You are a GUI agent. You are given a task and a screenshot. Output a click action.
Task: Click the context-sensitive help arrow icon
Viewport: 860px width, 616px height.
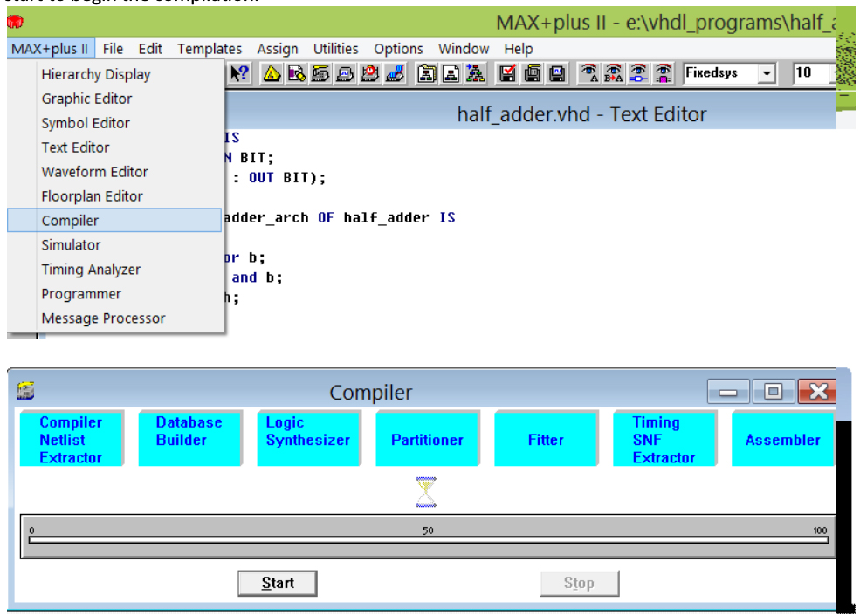[x=240, y=73]
